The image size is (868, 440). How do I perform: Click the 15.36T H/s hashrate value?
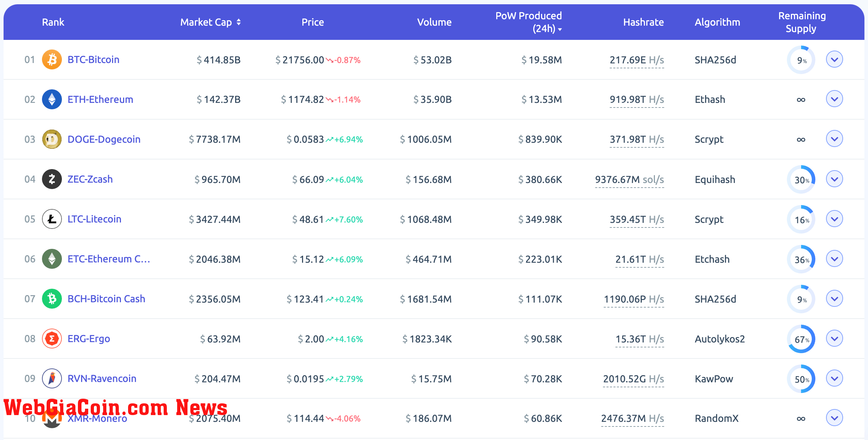(x=640, y=339)
